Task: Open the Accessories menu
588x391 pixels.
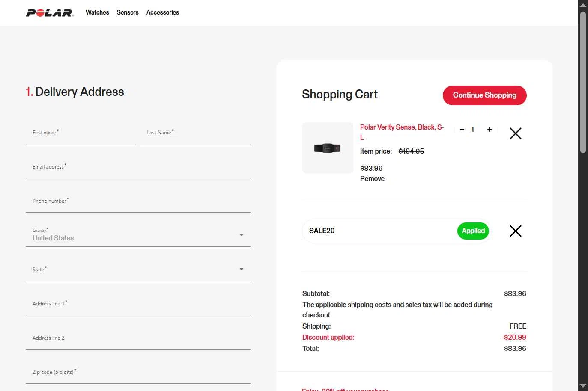Action: [x=163, y=12]
